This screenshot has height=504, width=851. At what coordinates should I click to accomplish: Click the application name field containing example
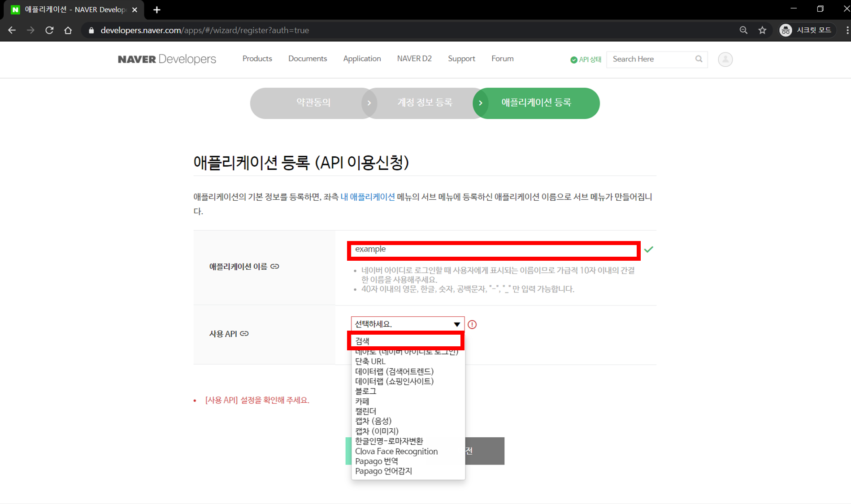pyautogui.click(x=494, y=250)
